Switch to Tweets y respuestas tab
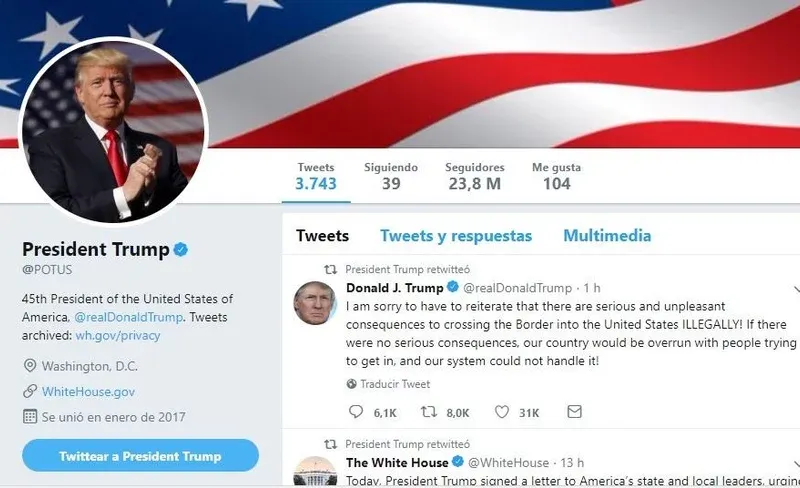The image size is (800, 488). 456,236
